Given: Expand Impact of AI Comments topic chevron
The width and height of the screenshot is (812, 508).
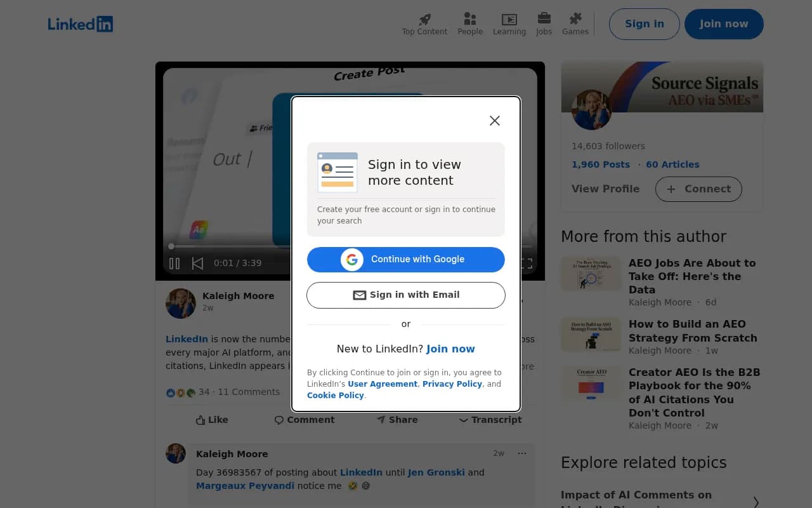Looking at the screenshot, I should 756,502.
